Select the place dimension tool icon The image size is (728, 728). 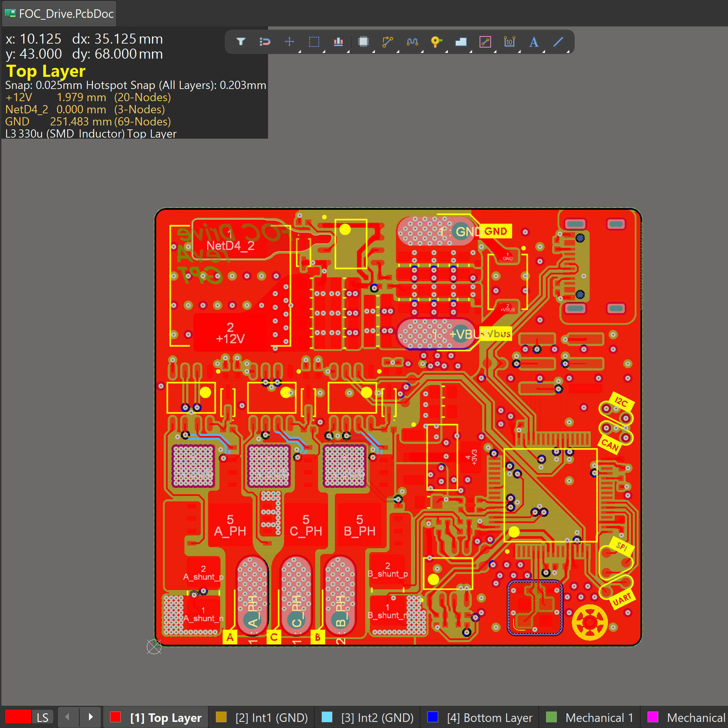coord(509,41)
